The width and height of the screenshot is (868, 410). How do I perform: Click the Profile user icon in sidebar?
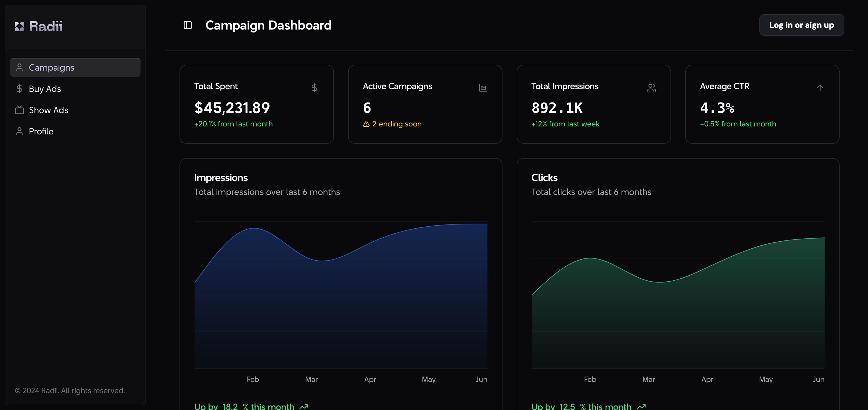click(19, 131)
